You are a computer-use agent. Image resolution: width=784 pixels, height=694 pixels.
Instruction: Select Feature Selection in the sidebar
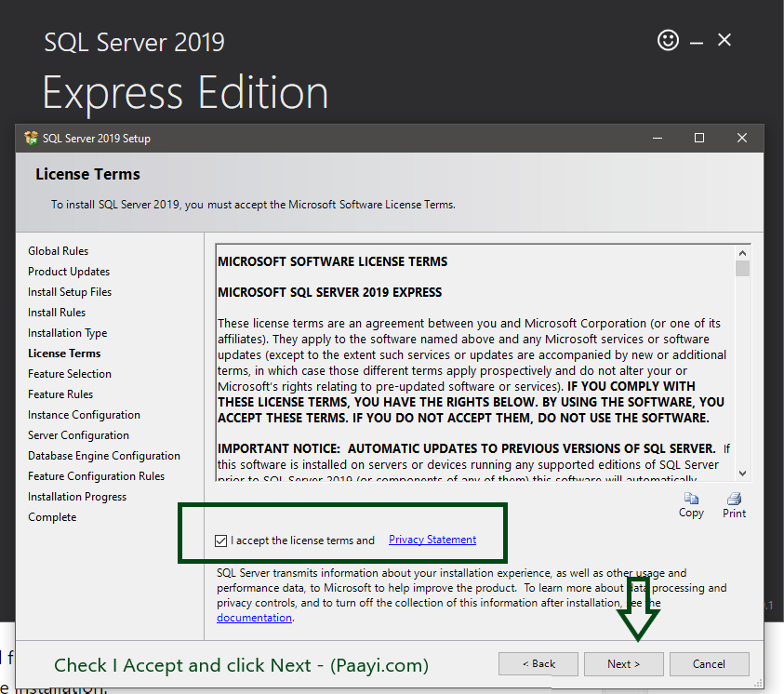pyautogui.click(x=69, y=373)
